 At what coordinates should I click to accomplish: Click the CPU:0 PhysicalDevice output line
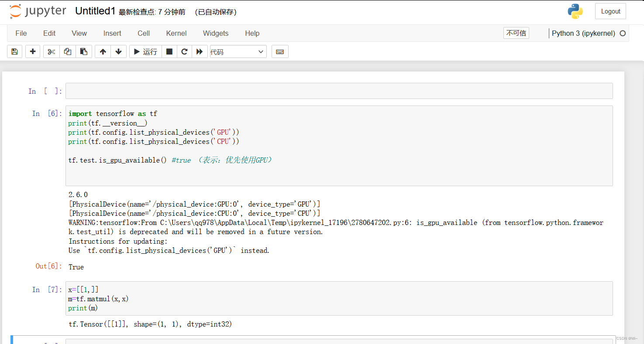pos(194,213)
